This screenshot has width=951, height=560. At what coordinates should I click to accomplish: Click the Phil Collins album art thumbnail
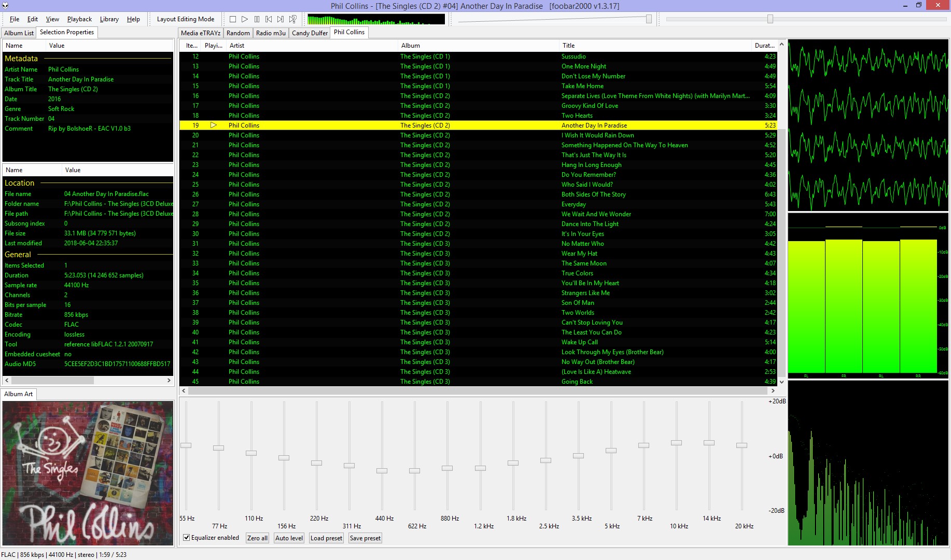(88, 472)
